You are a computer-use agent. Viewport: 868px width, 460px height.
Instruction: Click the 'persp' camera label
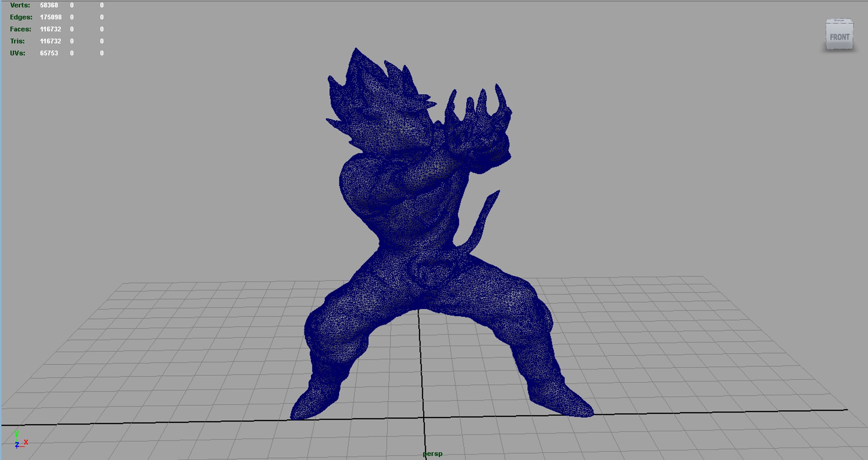click(x=433, y=454)
